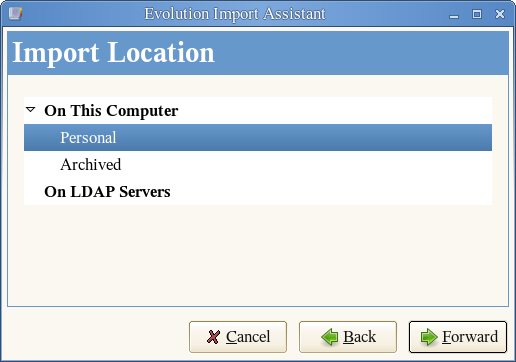Screen dimensions: 516x362
Task: Collapse the On This Computer group
Action: pos(31,110)
